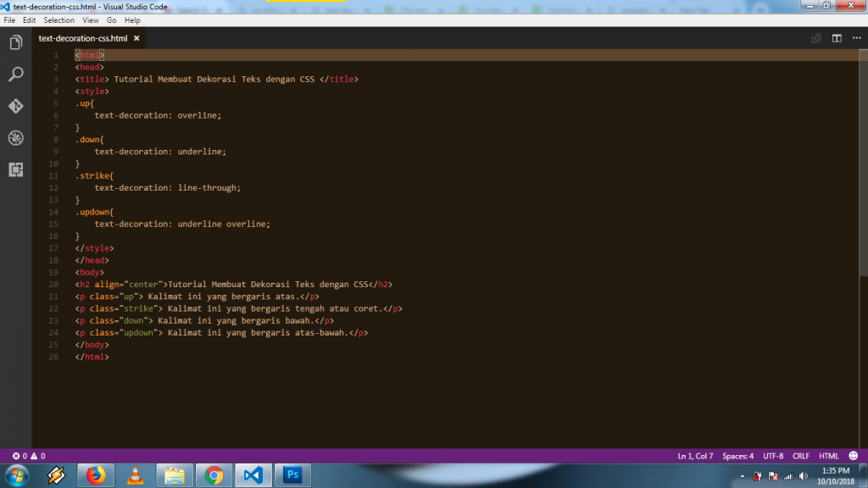Click the closing </html> tag line

(92, 357)
